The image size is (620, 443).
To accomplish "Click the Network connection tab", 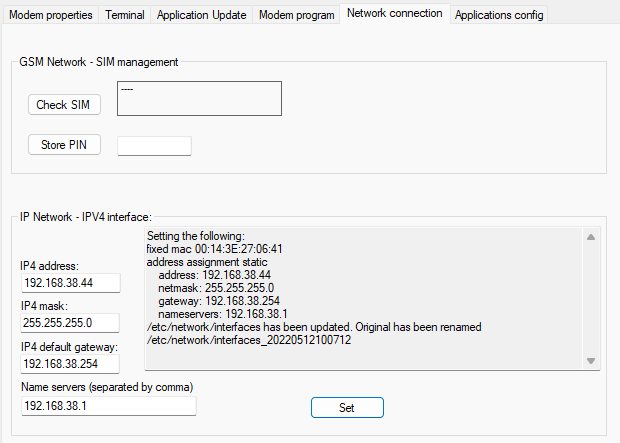I will (394, 14).
